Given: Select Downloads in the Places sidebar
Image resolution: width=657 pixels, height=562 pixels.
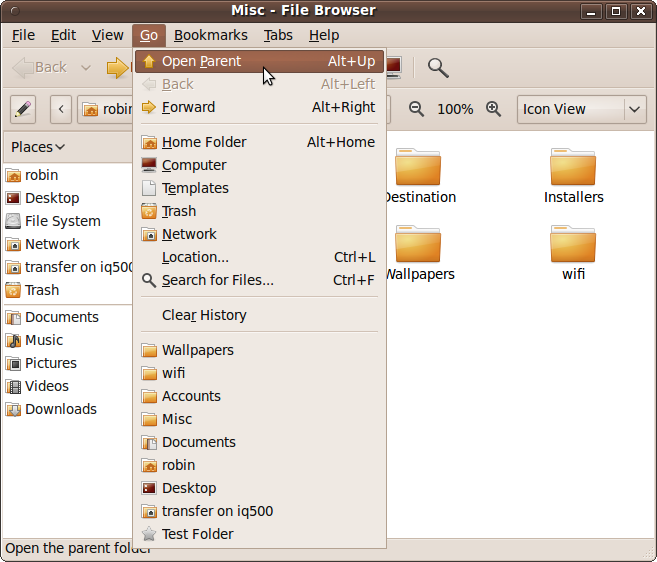Looking at the screenshot, I should pyautogui.click(x=67, y=409).
